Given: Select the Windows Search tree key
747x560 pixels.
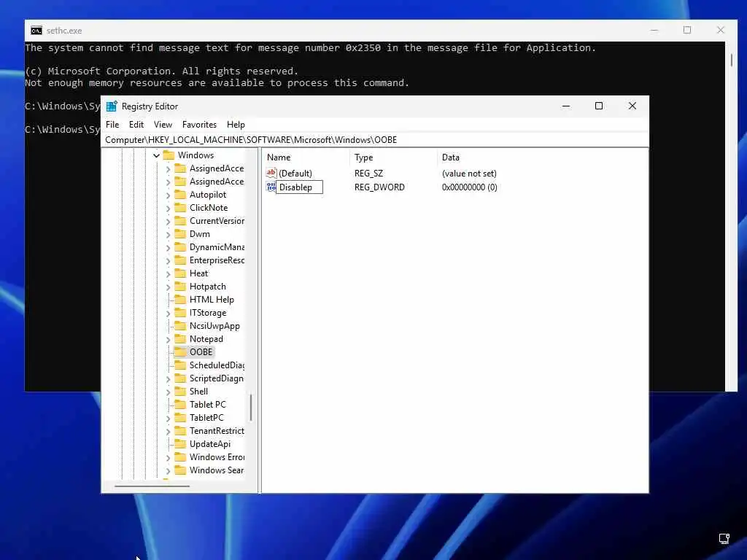Looking at the screenshot, I should click(x=216, y=470).
